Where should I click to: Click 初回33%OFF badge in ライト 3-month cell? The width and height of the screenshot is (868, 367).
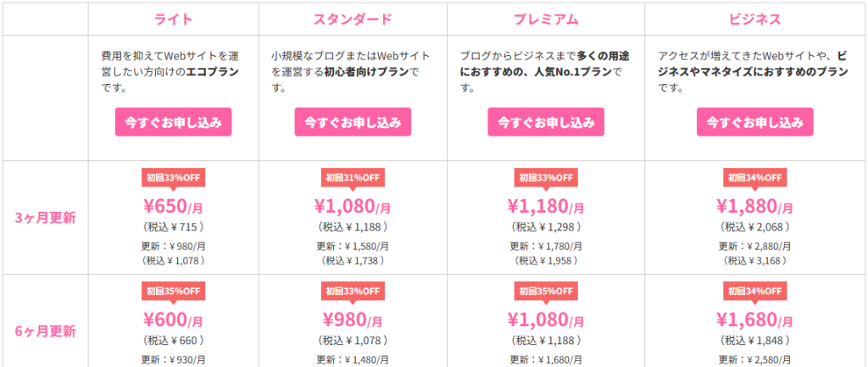point(173,177)
